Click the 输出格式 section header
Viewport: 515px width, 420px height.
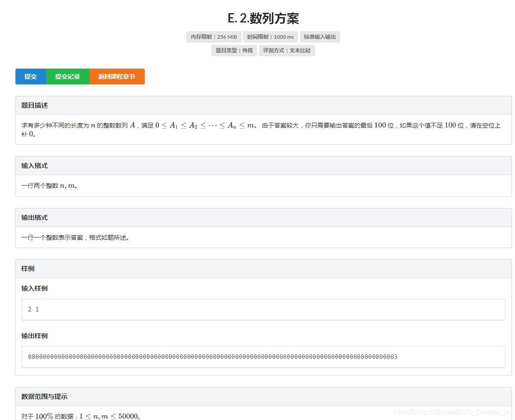coord(34,217)
